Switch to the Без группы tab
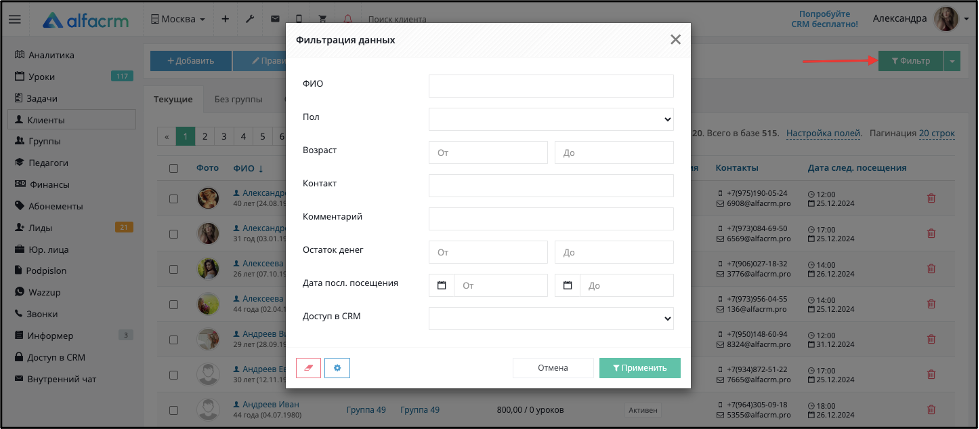 point(238,99)
